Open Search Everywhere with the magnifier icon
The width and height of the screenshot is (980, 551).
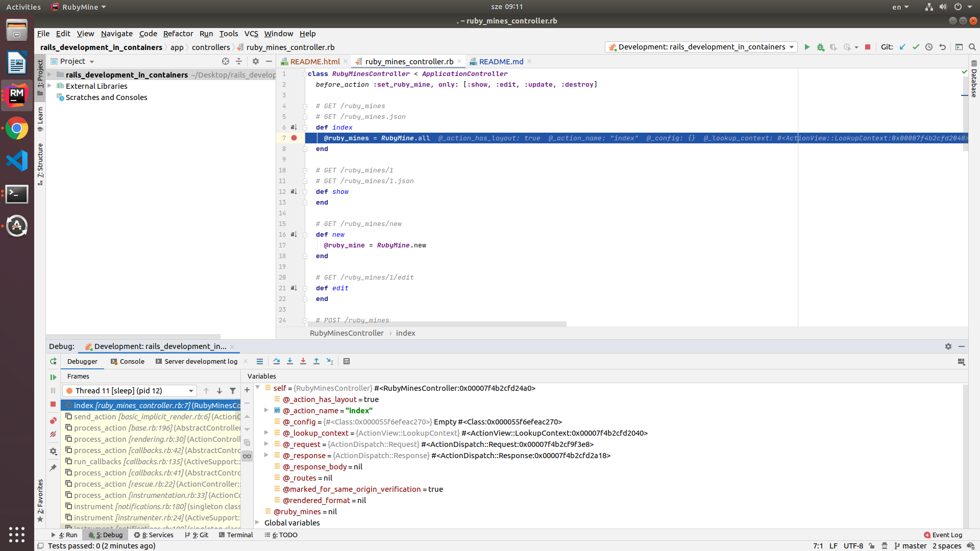(972, 47)
